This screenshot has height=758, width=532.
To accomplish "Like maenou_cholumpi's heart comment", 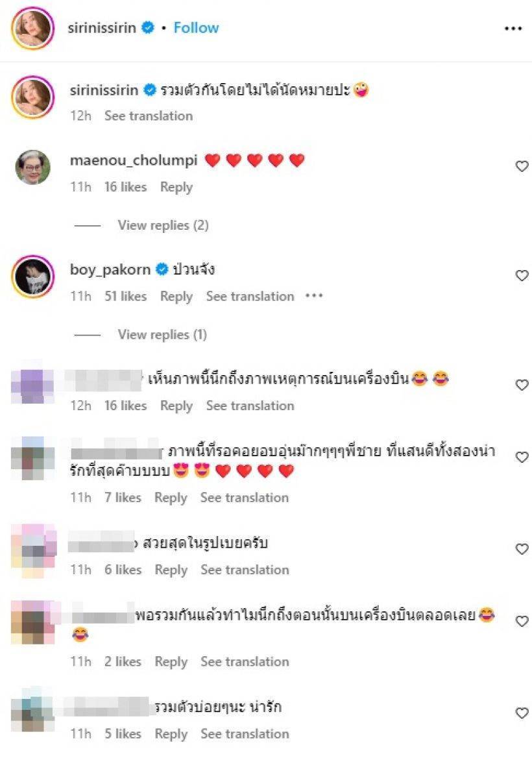I will coord(522,166).
